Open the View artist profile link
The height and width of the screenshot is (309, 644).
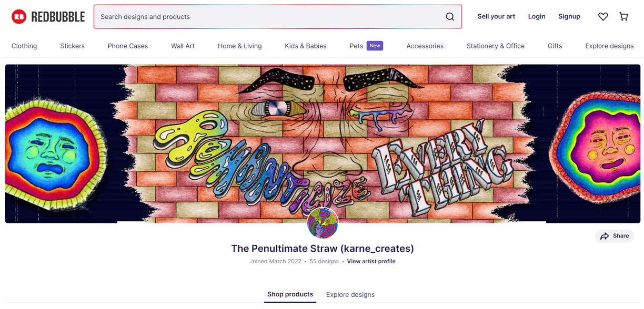pyautogui.click(x=371, y=261)
